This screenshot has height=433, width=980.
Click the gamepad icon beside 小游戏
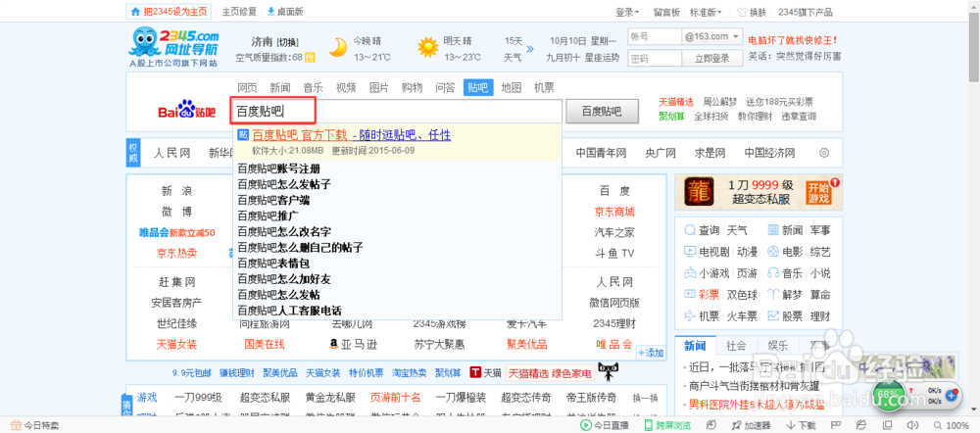coord(689,273)
